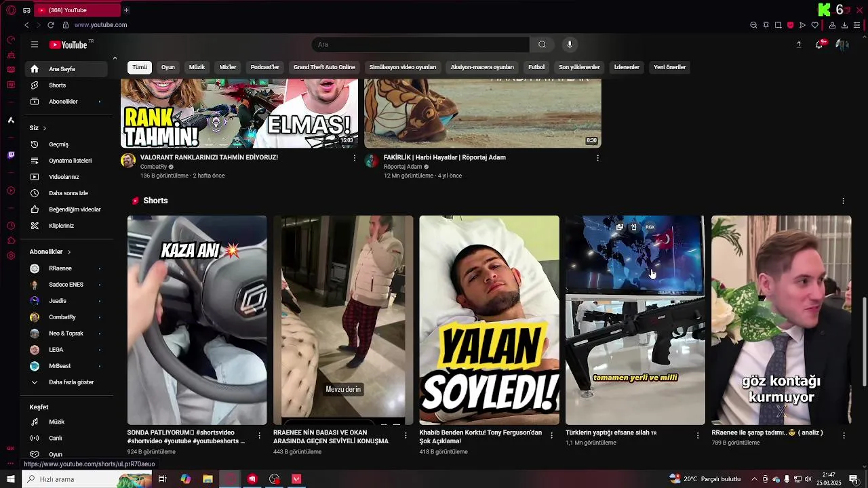This screenshot has height=488, width=868.
Task: Show hidden system tray icons
Action: point(754,479)
